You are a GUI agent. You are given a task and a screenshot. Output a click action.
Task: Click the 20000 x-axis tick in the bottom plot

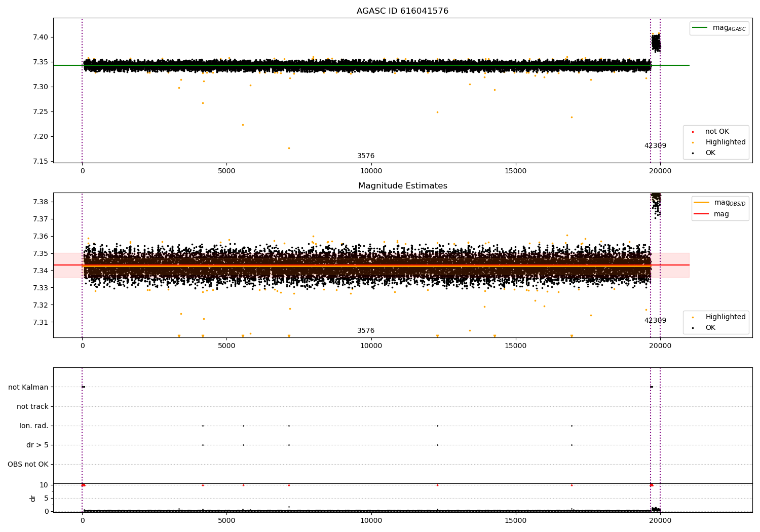pos(660,521)
